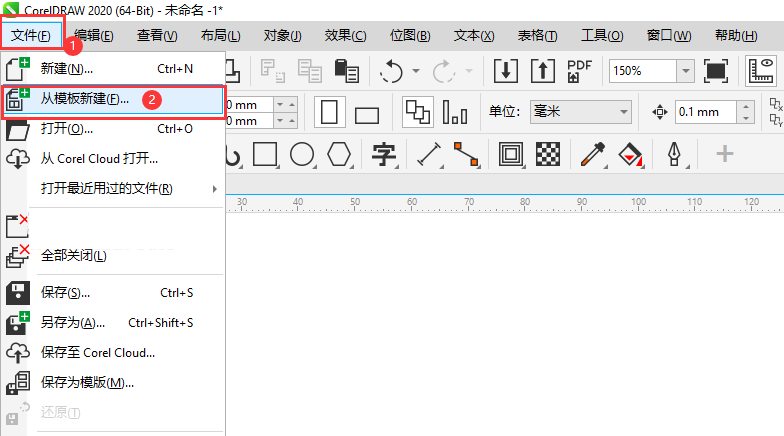Select the Outline Pen tool

[674, 154]
